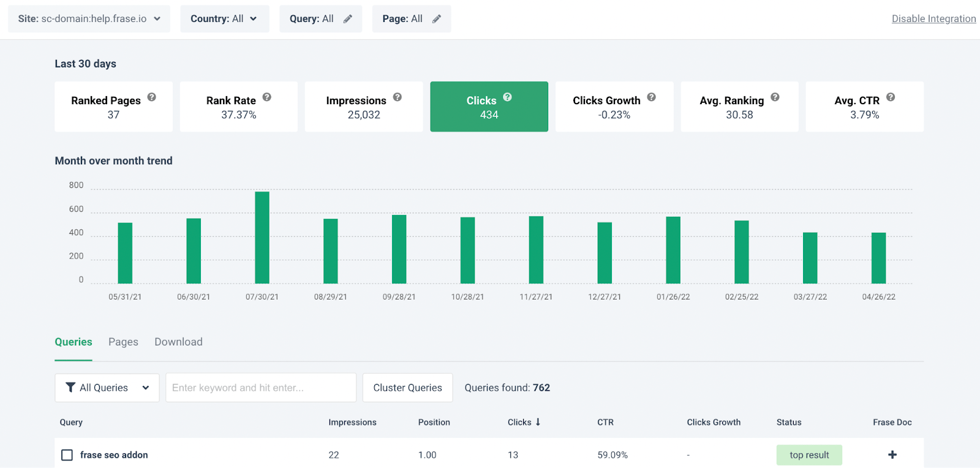
Task: Open the All Queries filter dropdown
Action: coord(107,388)
